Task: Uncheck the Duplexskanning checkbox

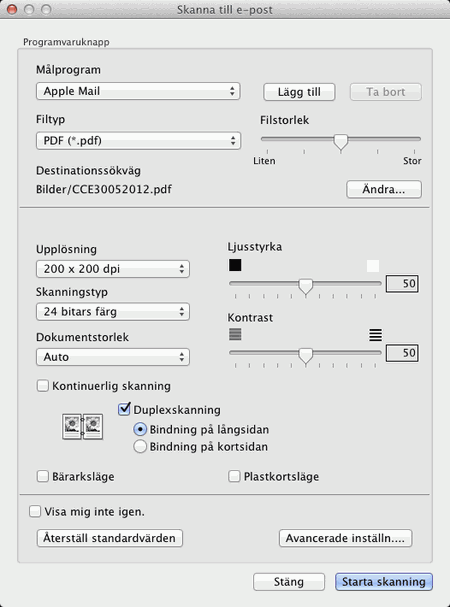Action: [124, 409]
